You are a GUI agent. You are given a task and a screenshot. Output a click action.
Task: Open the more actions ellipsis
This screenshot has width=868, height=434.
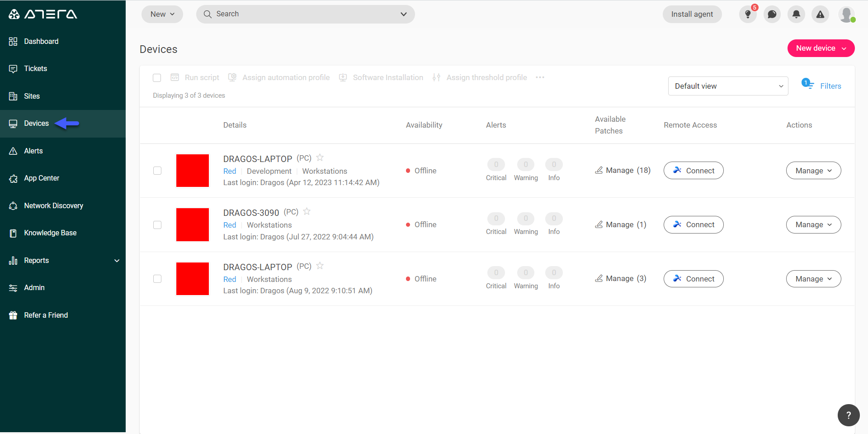[x=540, y=77]
